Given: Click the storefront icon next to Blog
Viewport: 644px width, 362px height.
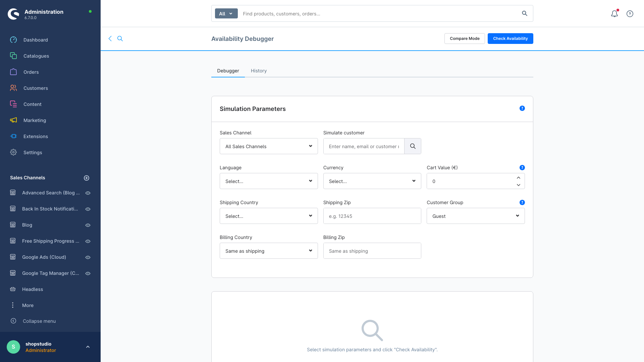Looking at the screenshot, I should (13, 225).
